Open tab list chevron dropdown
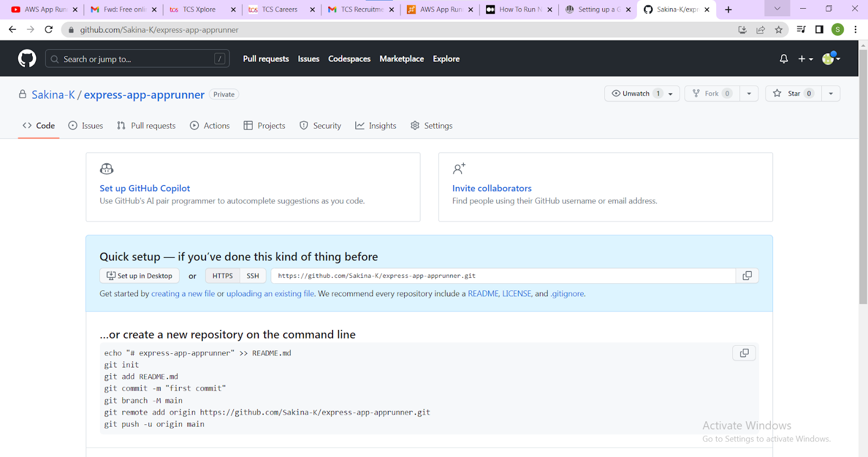The width and height of the screenshot is (868, 457). (x=777, y=9)
